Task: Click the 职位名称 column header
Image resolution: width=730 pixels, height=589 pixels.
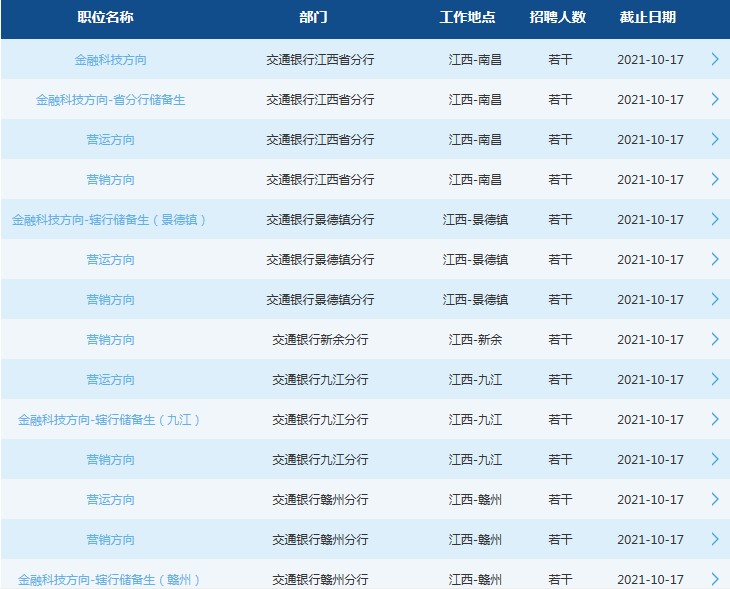Action: (x=105, y=18)
